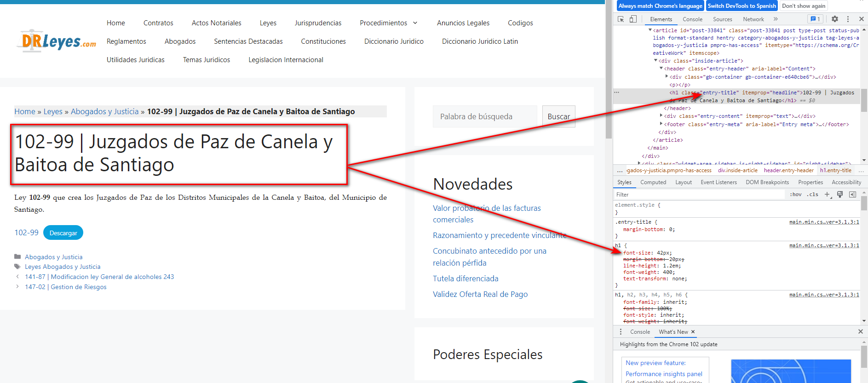The height and width of the screenshot is (383, 868).
Task: Click the tag icon beside Leyes Abogados y Justicia
Action: (x=17, y=267)
